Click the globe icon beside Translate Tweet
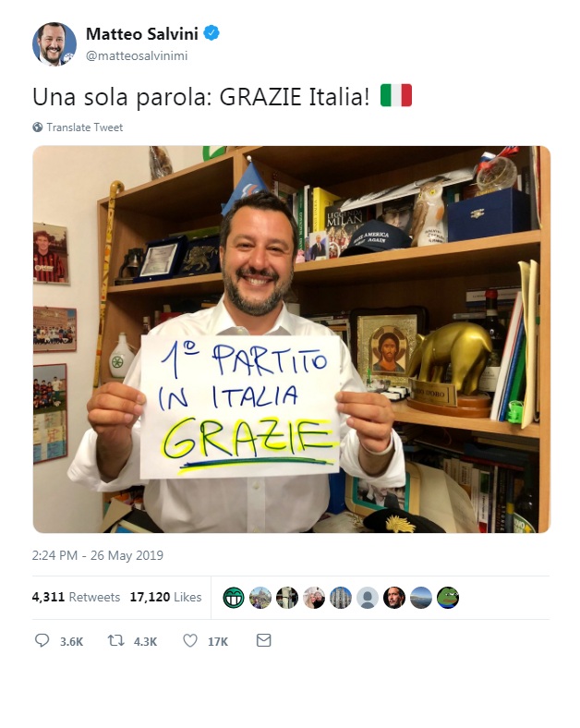The image size is (580, 728). coord(38,127)
